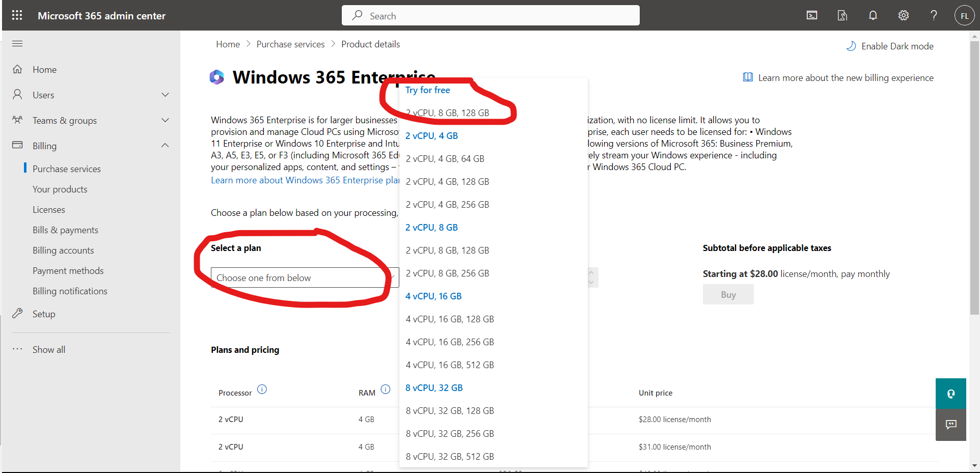980x473 pixels.
Task: Go to Licenses in the Billing menu
Action: (x=49, y=210)
